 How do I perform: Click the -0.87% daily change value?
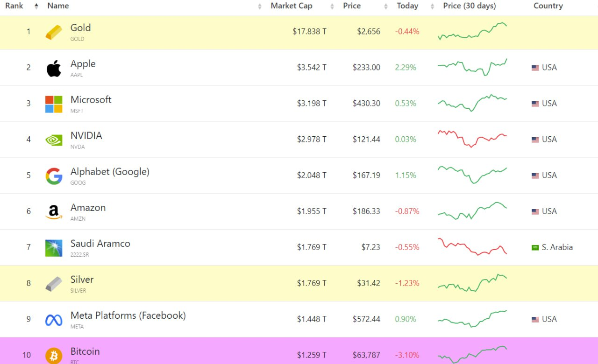coord(407,211)
